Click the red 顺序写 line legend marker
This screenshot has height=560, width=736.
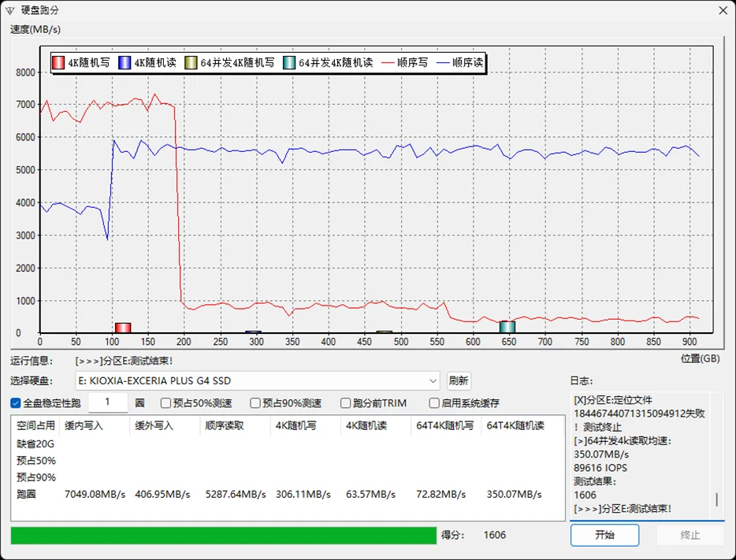click(387, 62)
